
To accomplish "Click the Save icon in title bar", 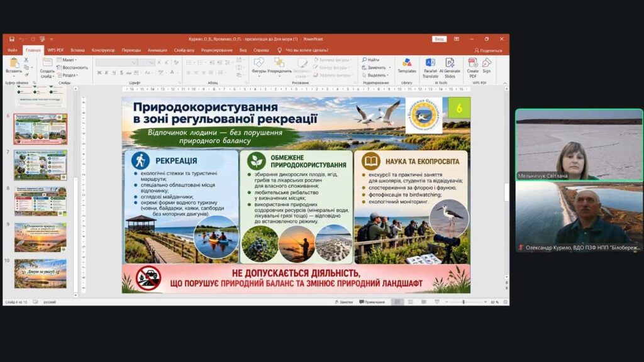I will 12,39.
